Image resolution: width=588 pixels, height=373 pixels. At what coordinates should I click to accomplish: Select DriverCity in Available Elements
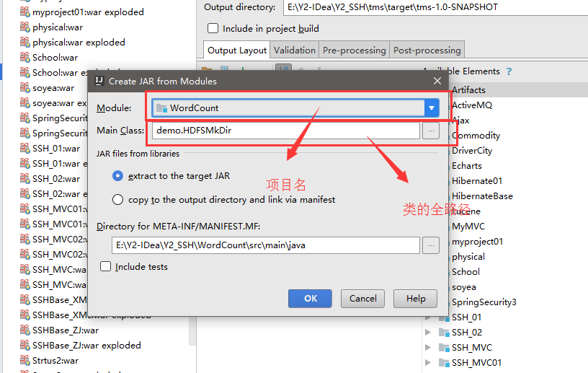pos(472,151)
